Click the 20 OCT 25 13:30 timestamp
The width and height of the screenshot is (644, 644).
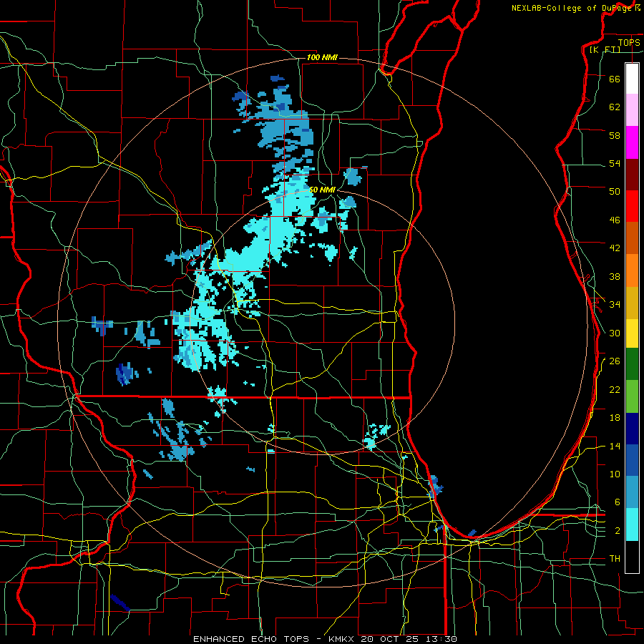click(409, 639)
